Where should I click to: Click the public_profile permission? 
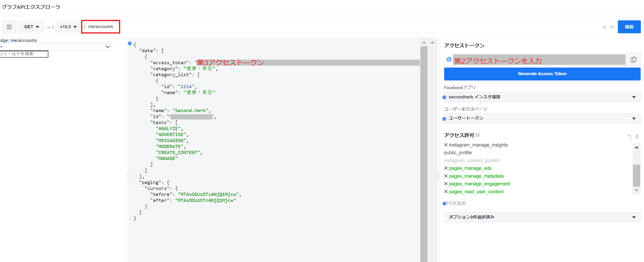coord(458,153)
